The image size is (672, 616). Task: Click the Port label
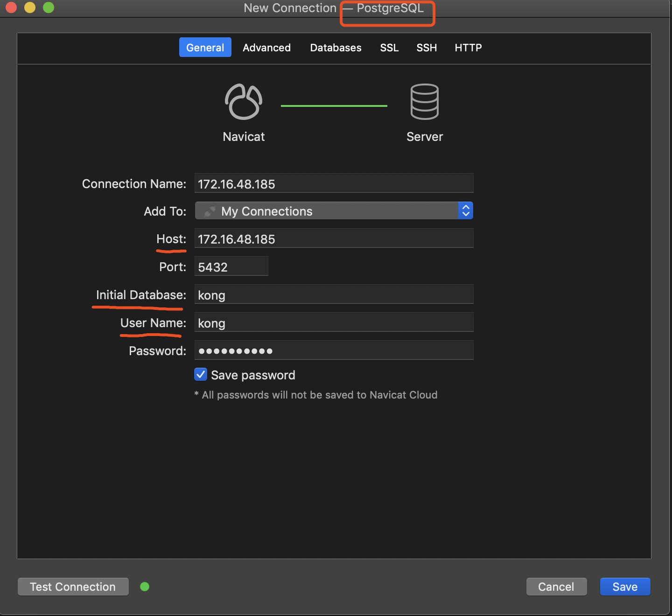[173, 267]
